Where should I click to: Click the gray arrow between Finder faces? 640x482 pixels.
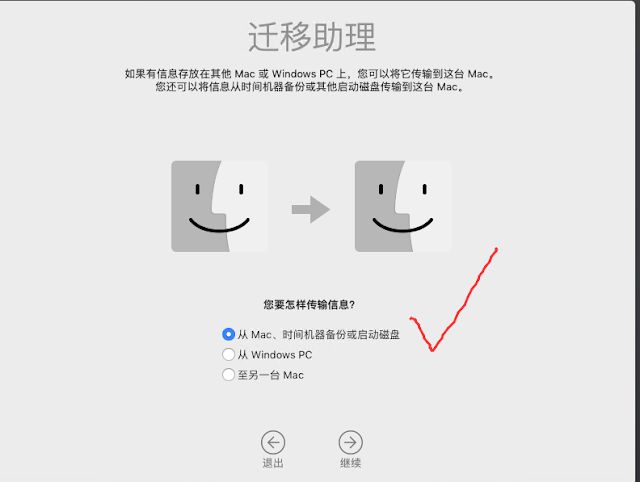pyautogui.click(x=311, y=209)
